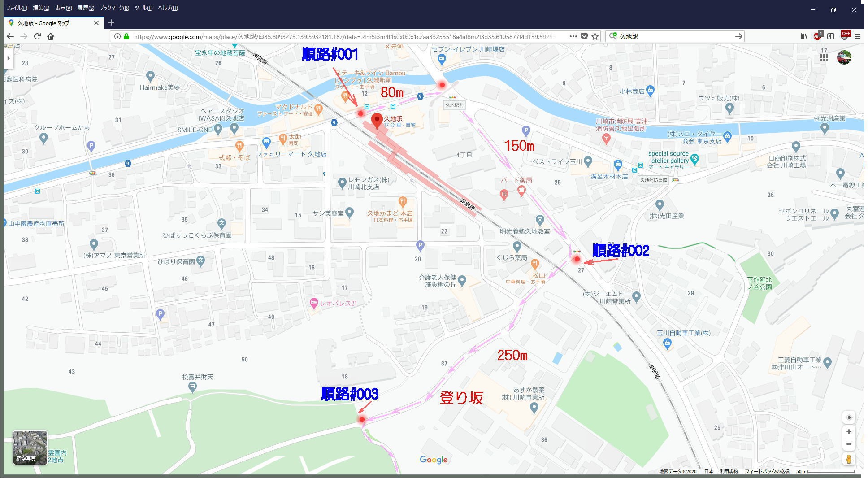Click the 久地駅前 bus stop label

454,105
